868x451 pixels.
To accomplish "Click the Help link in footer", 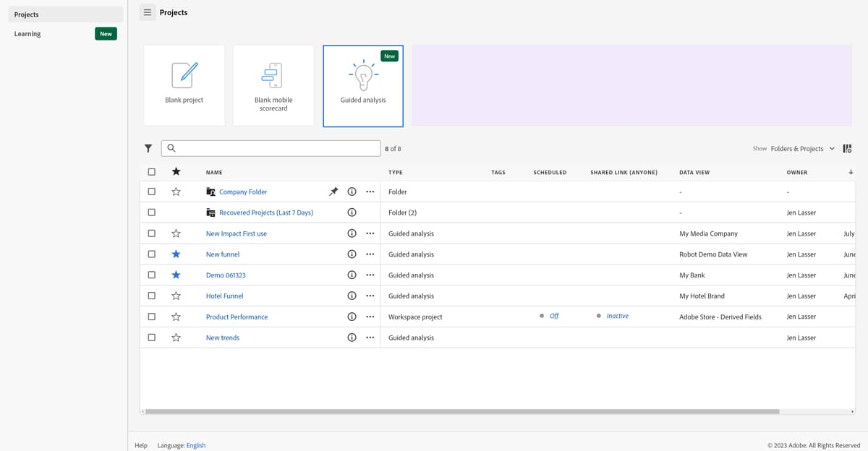I will pos(141,445).
